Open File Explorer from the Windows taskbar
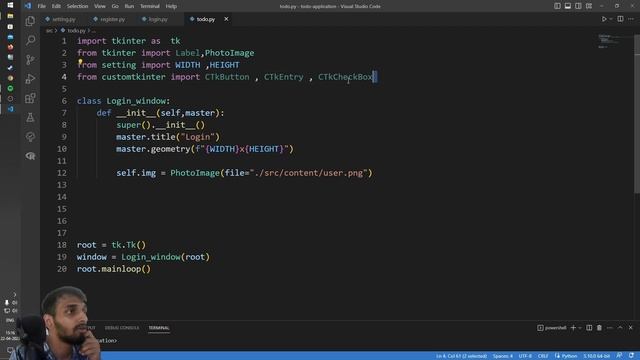The height and width of the screenshot is (360, 640). coord(10,16)
